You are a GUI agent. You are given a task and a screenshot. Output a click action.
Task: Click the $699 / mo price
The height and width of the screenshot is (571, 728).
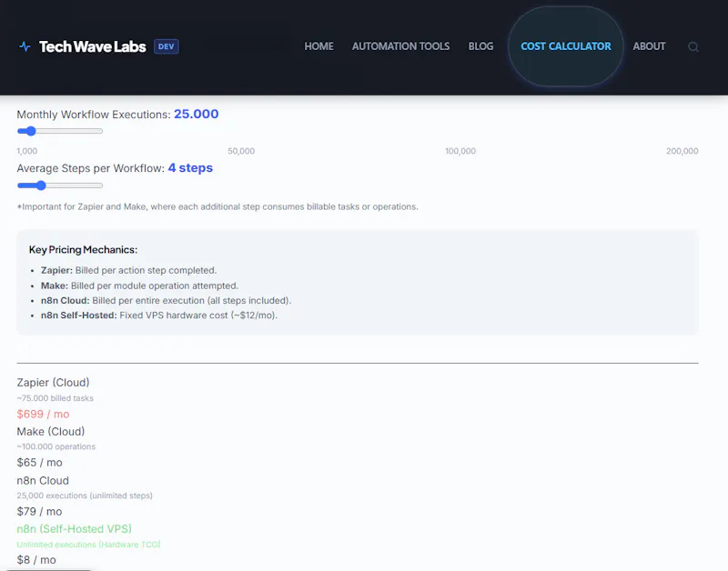43,415
